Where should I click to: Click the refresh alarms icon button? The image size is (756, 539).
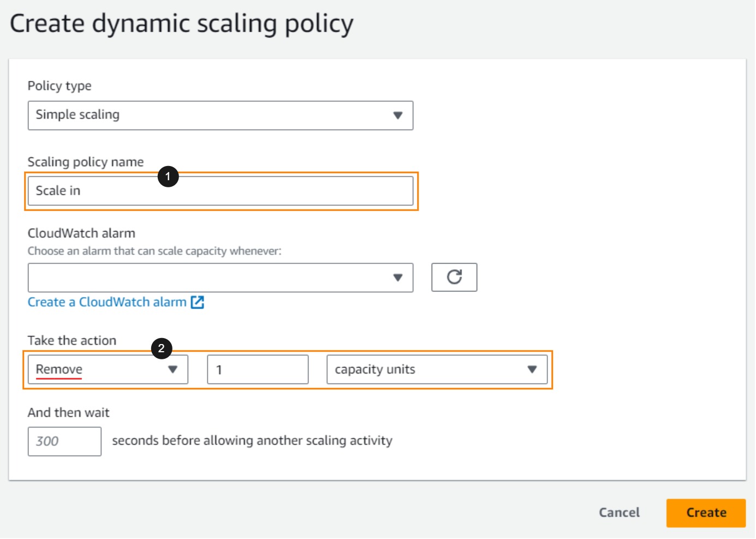tap(454, 277)
